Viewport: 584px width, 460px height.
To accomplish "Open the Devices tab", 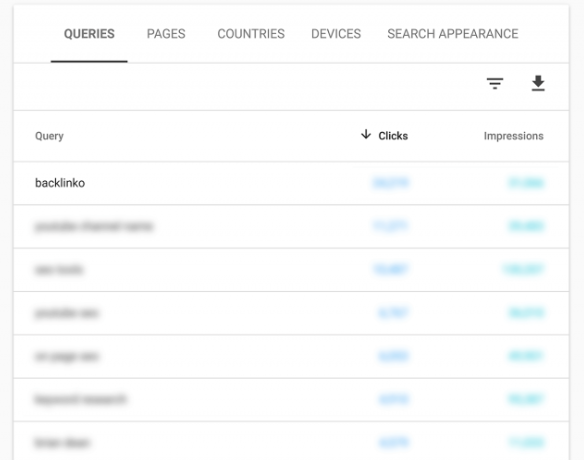I will [336, 34].
